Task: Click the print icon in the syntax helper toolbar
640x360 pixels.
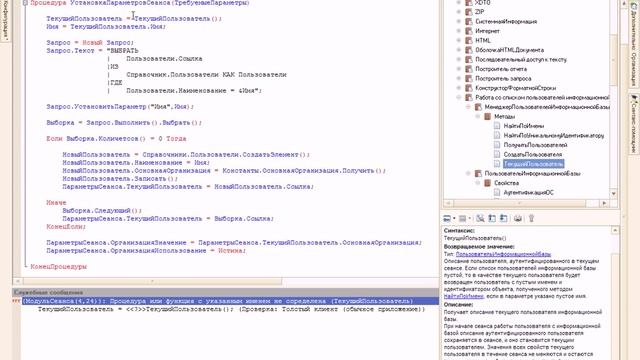Action: point(518,219)
